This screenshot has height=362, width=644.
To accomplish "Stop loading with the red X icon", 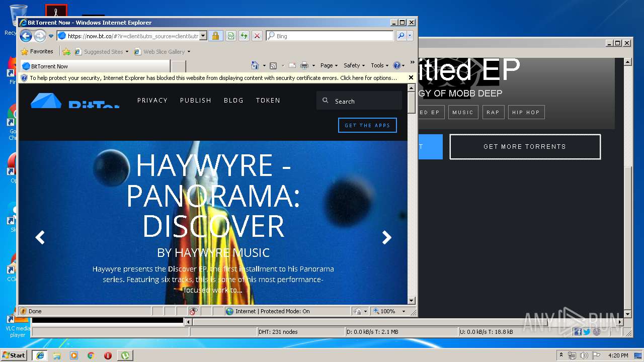I will (x=257, y=36).
